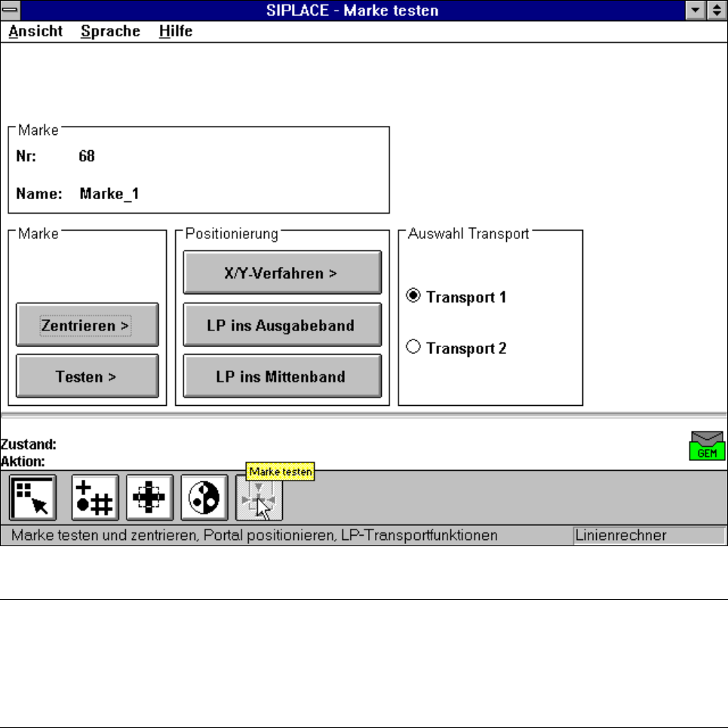Open the green GEM mailbox icon
The image size is (728, 728).
point(707,446)
